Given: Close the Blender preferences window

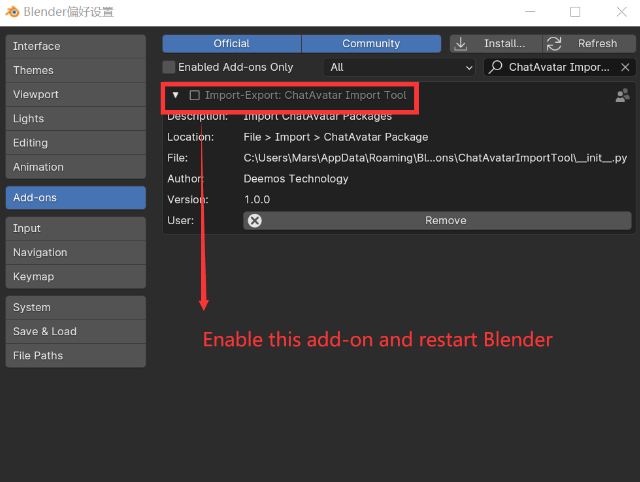Looking at the screenshot, I should [622, 12].
